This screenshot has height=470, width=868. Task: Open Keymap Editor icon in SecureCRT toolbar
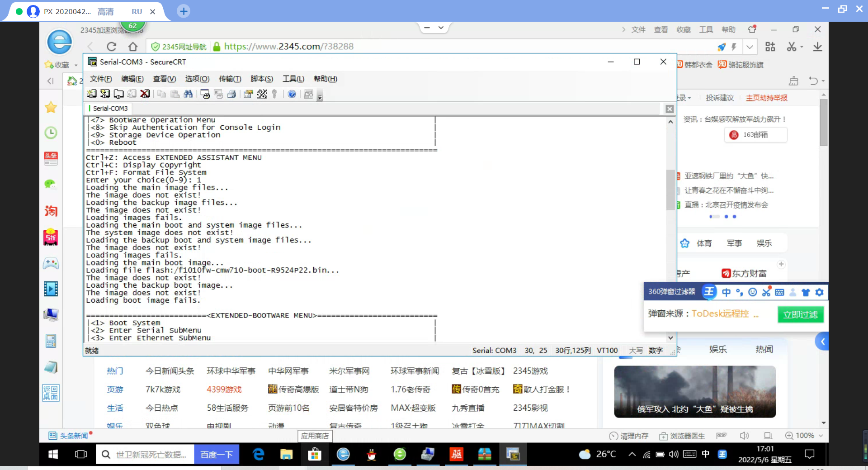(262, 94)
